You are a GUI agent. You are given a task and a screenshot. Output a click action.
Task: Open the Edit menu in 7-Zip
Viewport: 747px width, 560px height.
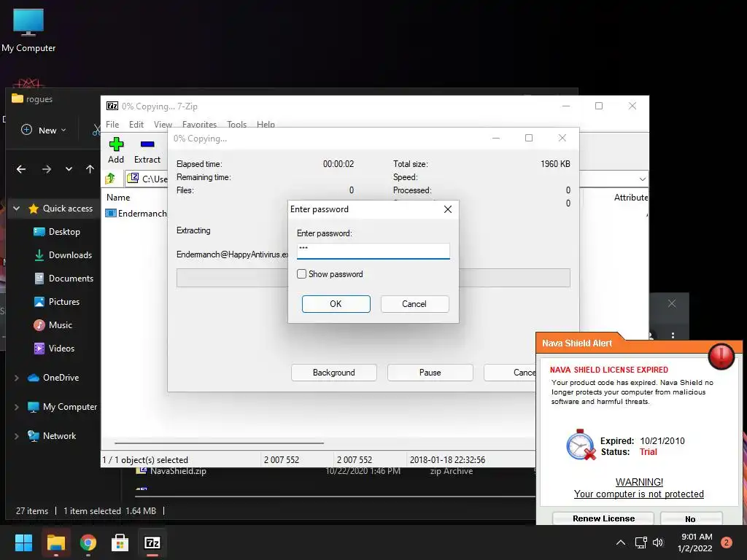[x=136, y=124]
